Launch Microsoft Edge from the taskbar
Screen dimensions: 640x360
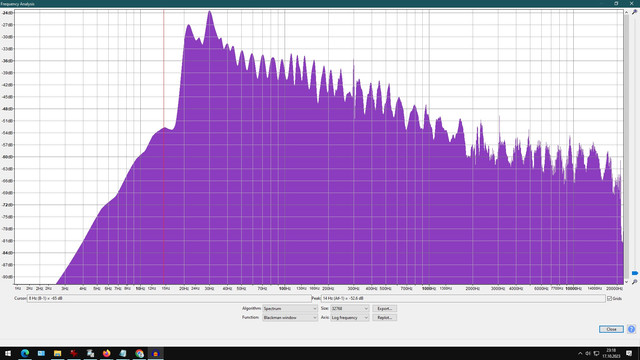point(25,353)
